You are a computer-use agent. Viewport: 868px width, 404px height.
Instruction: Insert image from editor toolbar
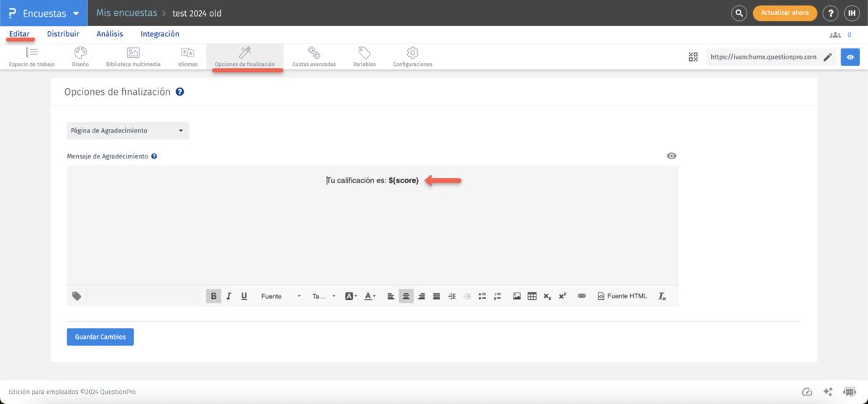516,296
